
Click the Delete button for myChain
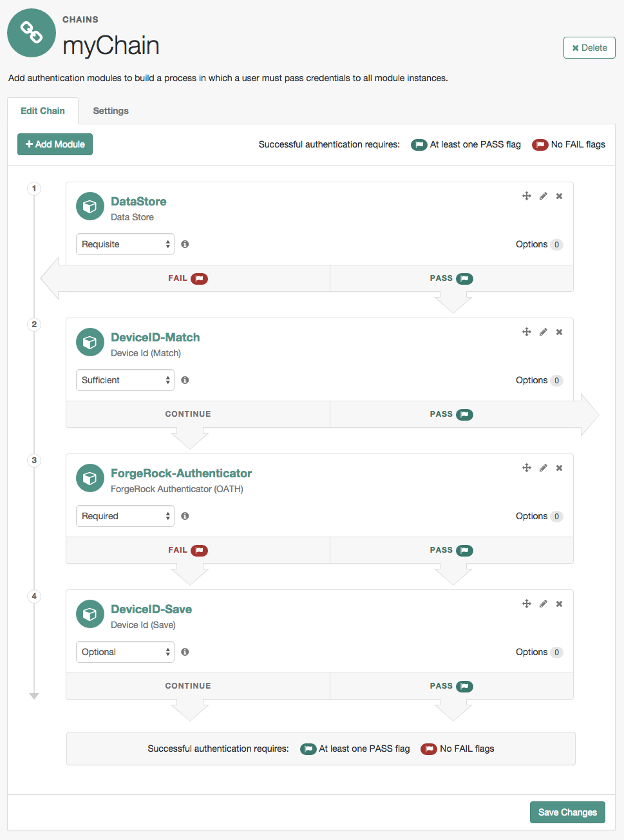click(x=588, y=48)
